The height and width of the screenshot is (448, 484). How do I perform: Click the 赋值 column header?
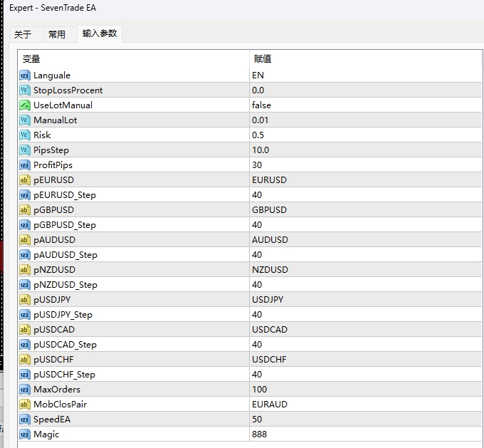365,58
